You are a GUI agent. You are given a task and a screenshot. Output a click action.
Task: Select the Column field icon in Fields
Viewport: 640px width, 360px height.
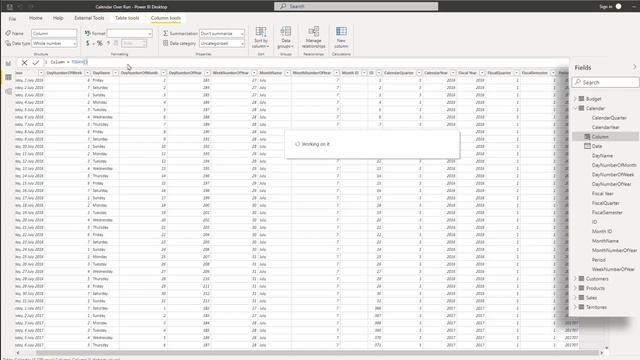pyautogui.click(x=587, y=137)
